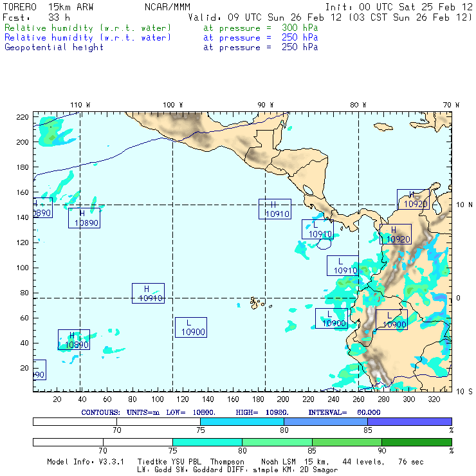Click the '110 W' longitude label

coord(80,105)
